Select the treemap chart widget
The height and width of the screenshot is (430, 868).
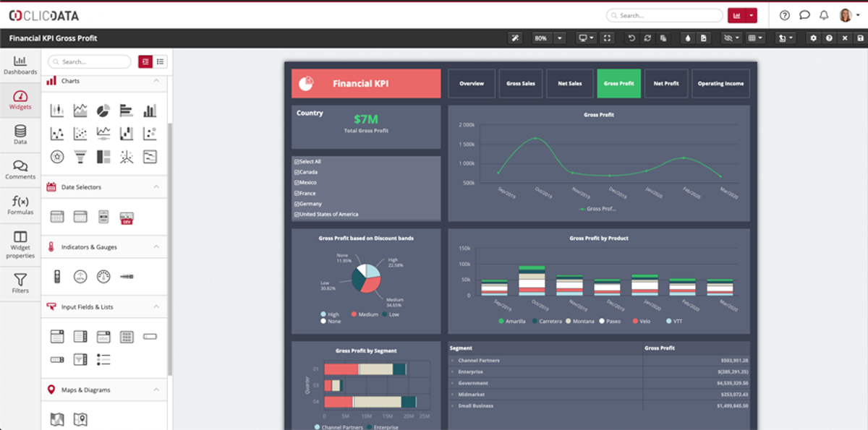(x=103, y=156)
